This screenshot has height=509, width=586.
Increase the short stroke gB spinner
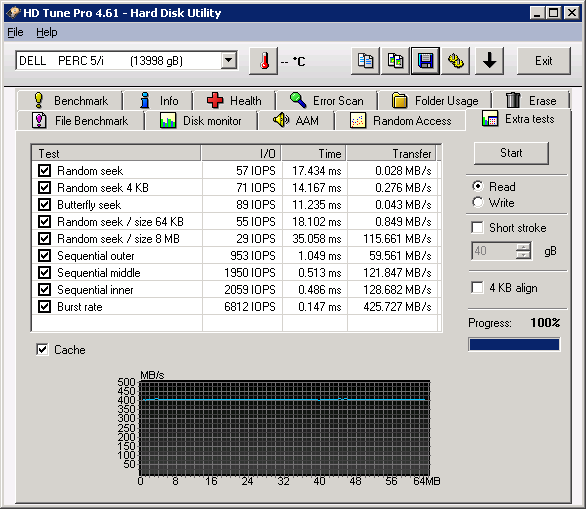tap(523, 247)
